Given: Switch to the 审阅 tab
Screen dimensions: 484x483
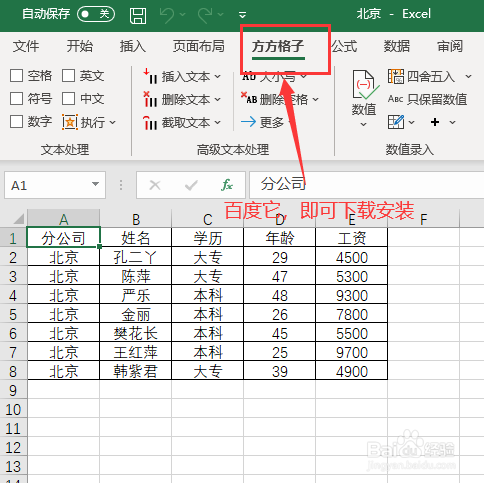Looking at the screenshot, I should (450, 46).
